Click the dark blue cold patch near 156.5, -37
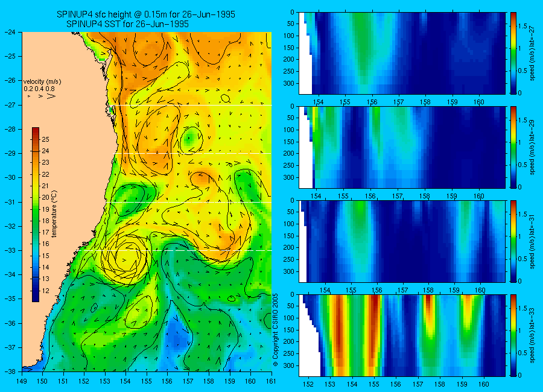The height and width of the screenshot is (392, 543). 177,338
